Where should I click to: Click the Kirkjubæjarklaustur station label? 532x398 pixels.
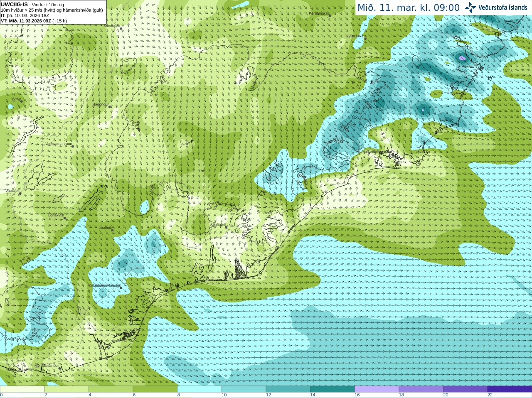(x=105, y=285)
